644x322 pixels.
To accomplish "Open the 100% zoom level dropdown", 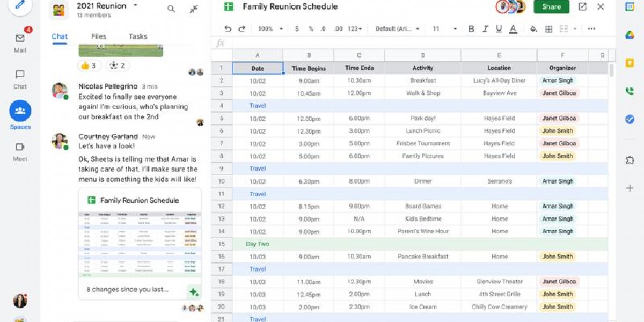I will pyautogui.click(x=270, y=29).
